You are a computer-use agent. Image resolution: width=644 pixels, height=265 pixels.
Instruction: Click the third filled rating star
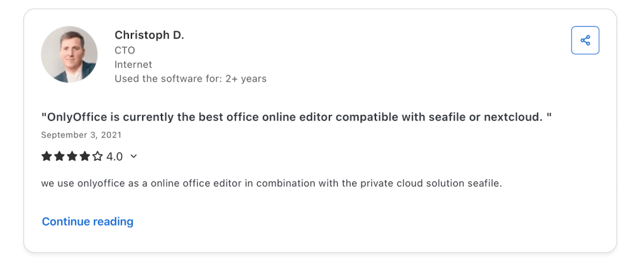click(x=72, y=156)
